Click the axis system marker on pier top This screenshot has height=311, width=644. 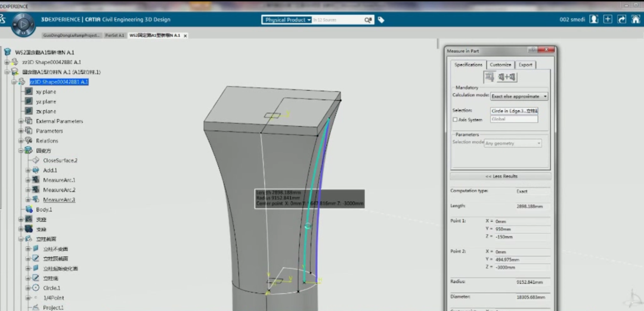(x=271, y=116)
